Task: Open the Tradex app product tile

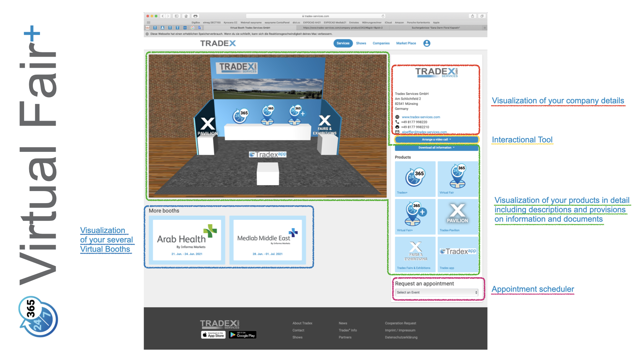Action: (x=458, y=254)
